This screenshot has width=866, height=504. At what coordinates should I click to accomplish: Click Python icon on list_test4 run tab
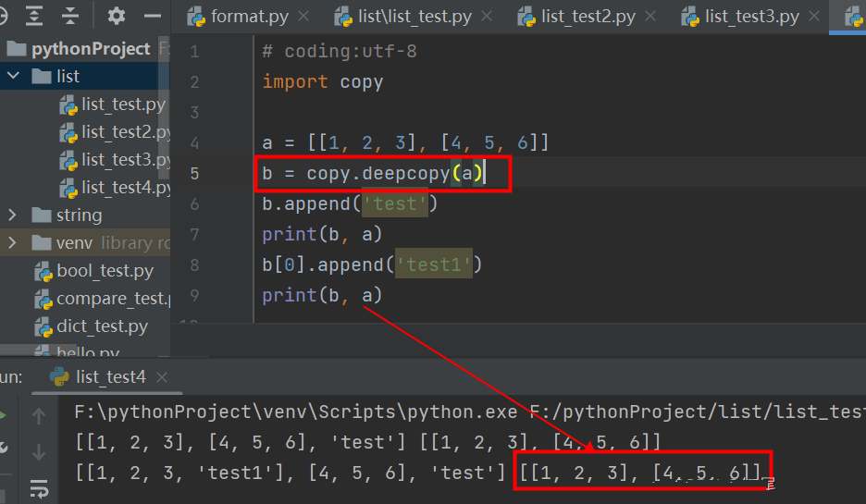coord(59,377)
